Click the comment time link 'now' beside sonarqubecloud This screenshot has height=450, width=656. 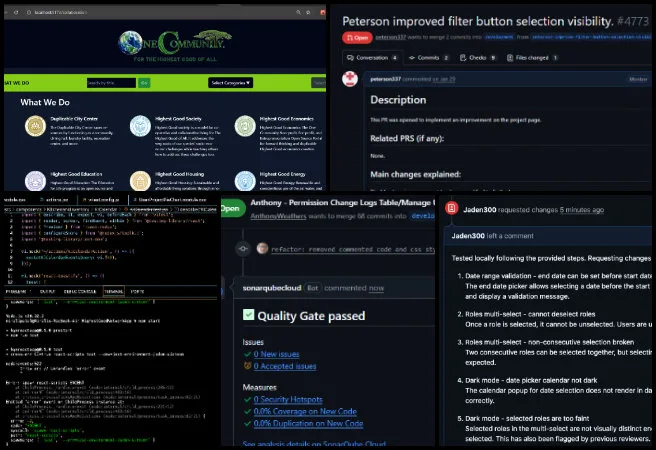(376, 288)
